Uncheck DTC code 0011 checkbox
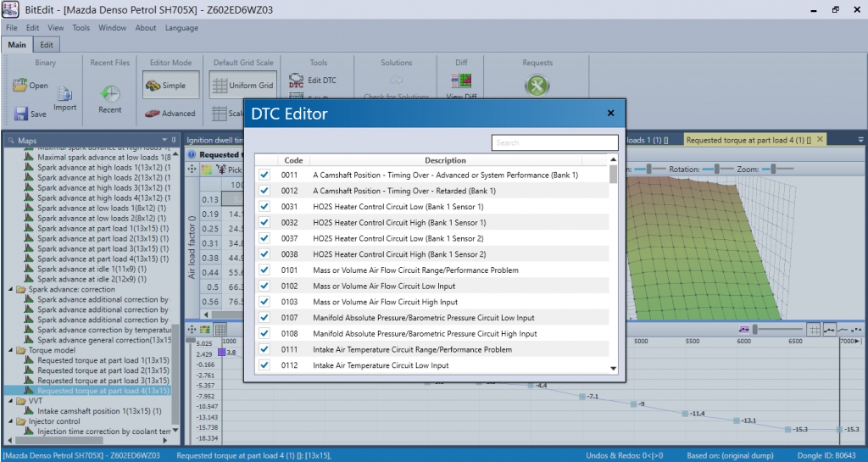 click(264, 175)
